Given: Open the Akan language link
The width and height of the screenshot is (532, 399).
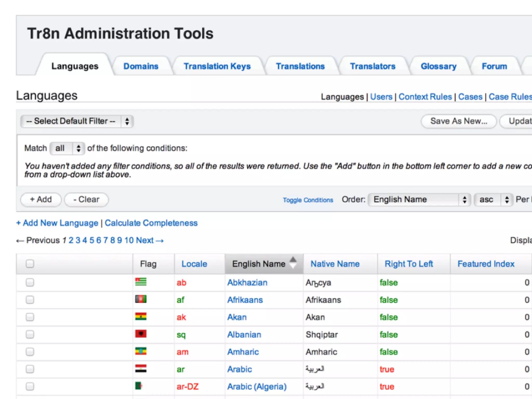Looking at the screenshot, I should (x=237, y=317).
